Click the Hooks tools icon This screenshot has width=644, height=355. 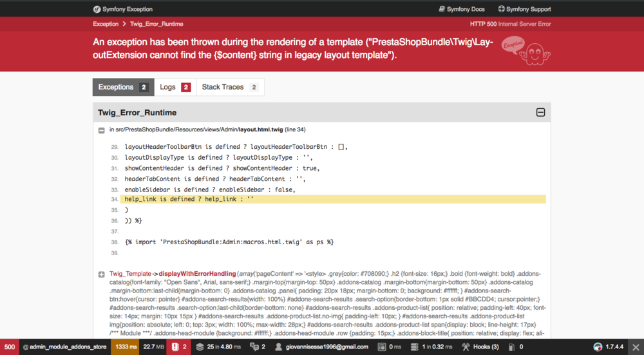466,347
